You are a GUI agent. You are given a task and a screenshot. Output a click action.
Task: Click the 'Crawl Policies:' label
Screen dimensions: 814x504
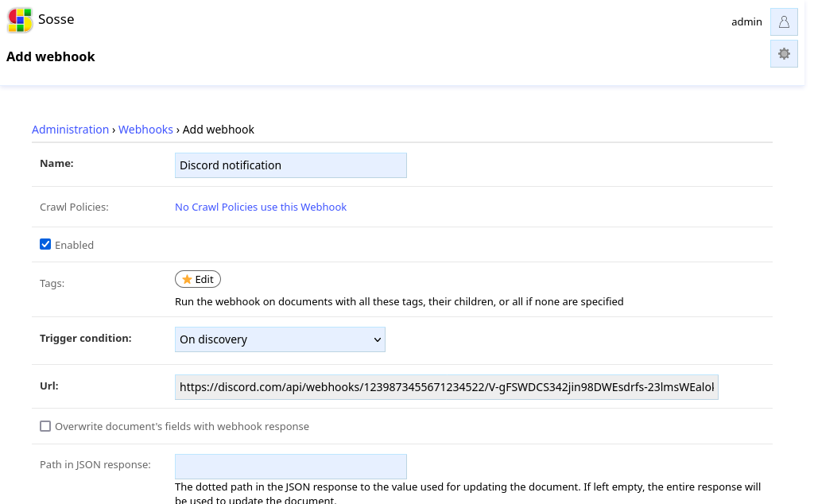click(x=74, y=207)
